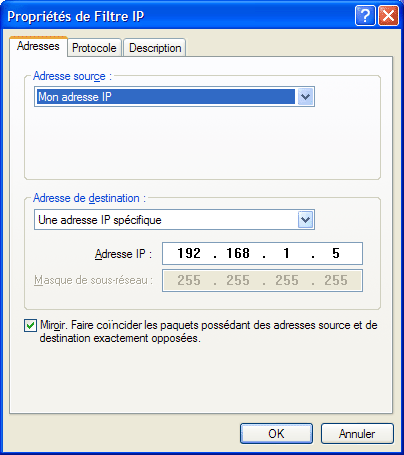The height and width of the screenshot is (455, 404).
Task: Click the Annuler button
Action: point(357,434)
